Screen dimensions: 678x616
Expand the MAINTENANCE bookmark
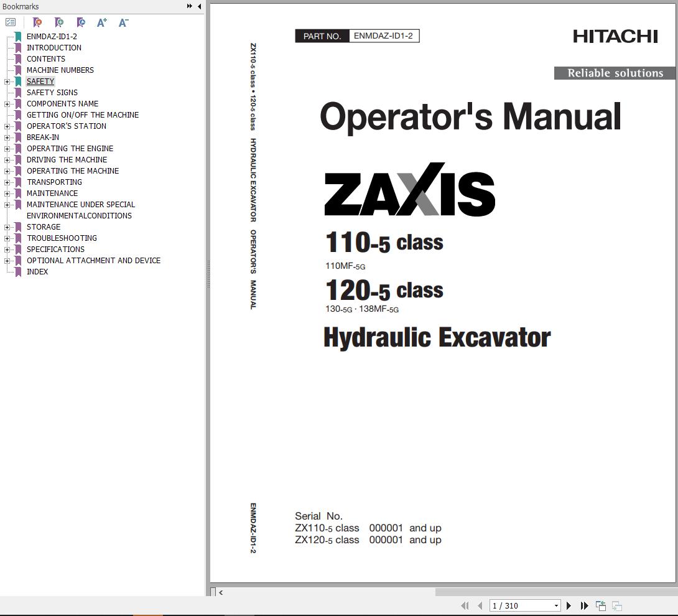coord(7,194)
